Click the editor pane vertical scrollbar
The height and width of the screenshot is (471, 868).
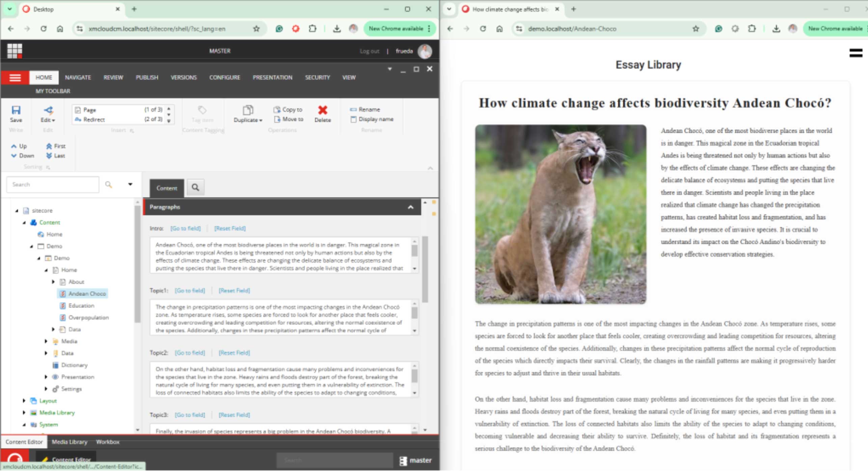coord(425,269)
